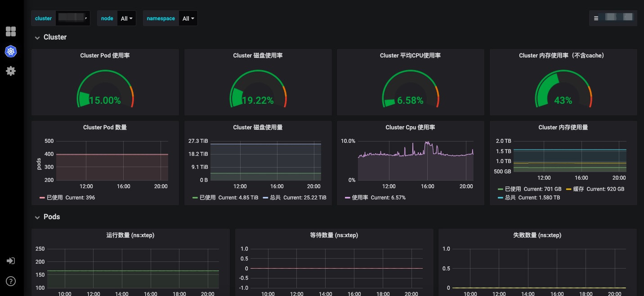
Task: Open the Cluster Pod 使用率 panel title menu
Action: tap(105, 55)
